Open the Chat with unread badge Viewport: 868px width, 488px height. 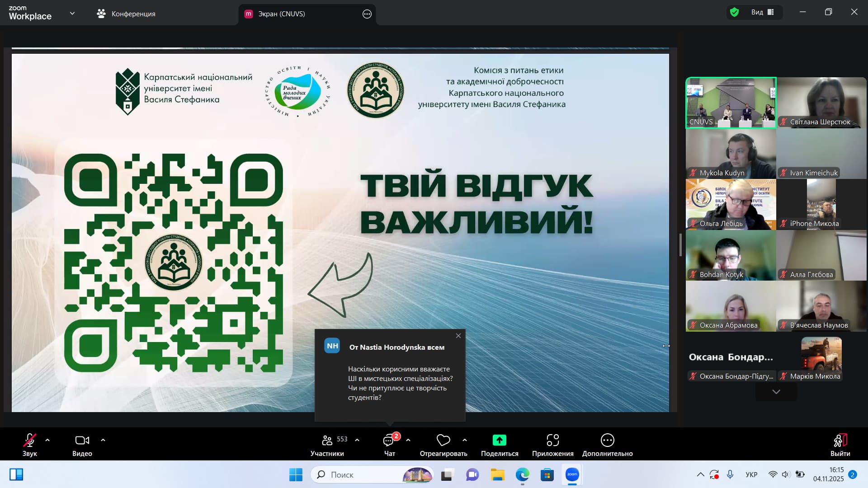389,440
